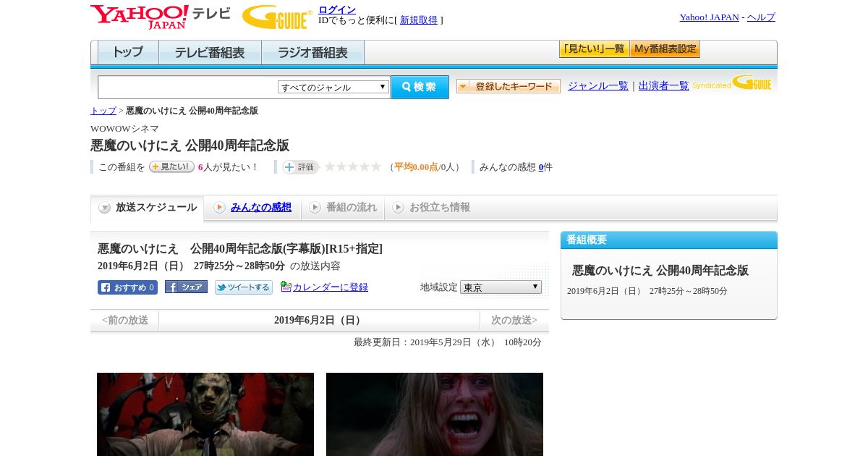This screenshot has width=868, height=456.
Task: Open the テレビ番組表 tab
Action: (x=210, y=53)
